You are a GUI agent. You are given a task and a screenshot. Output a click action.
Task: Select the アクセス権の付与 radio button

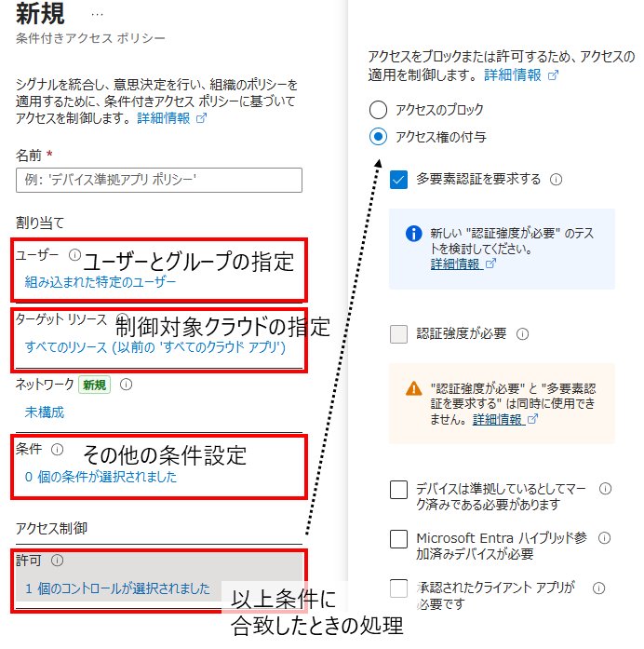click(x=378, y=137)
